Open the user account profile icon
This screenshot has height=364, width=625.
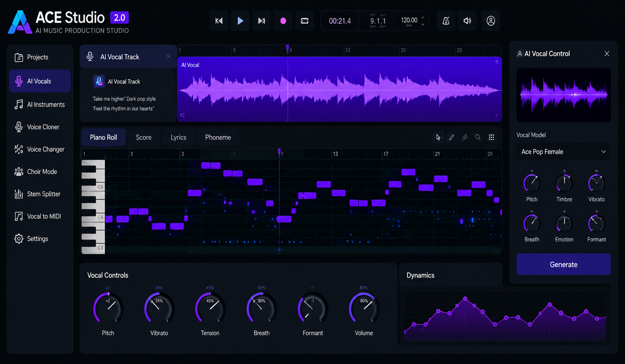pyautogui.click(x=491, y=21)
